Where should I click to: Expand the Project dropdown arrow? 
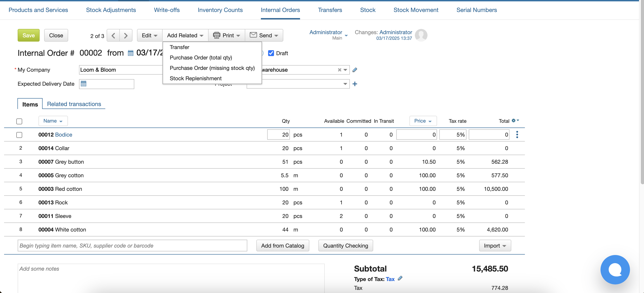point(345,84)
